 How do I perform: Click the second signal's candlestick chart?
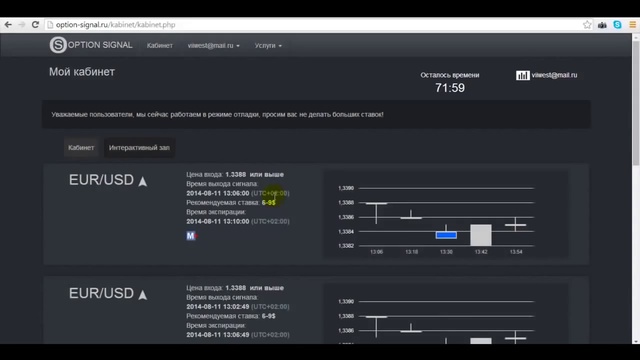click(446, 313)
